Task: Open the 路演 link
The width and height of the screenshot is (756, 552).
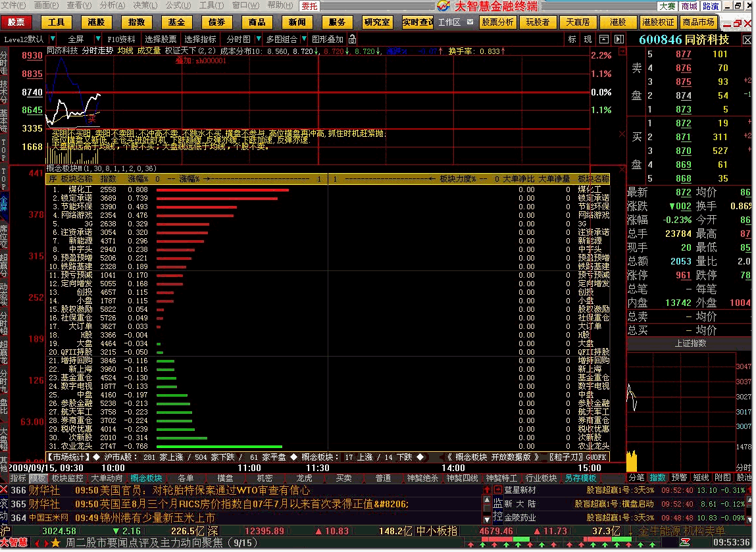Action: tap(711, 6)
